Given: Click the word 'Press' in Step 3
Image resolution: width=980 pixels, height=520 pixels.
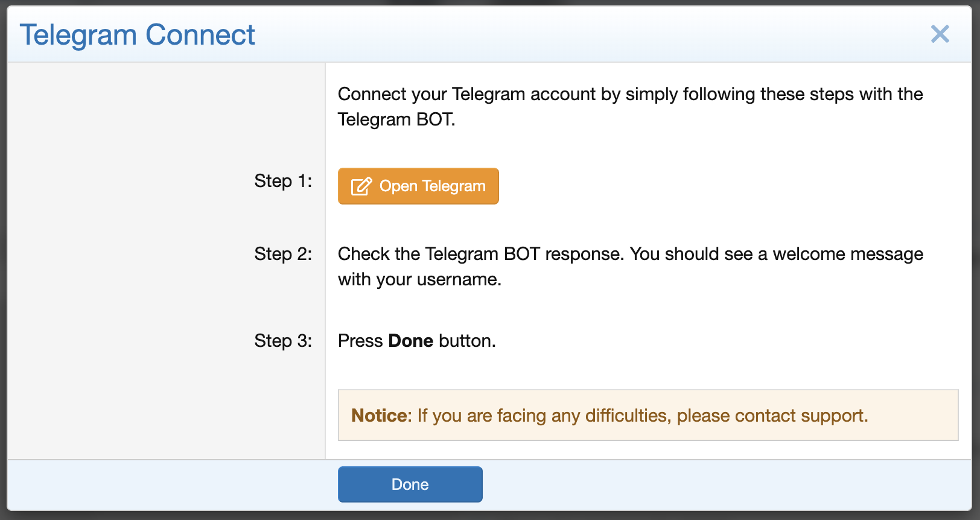Looking at the screenshot, I should (360, 341).
